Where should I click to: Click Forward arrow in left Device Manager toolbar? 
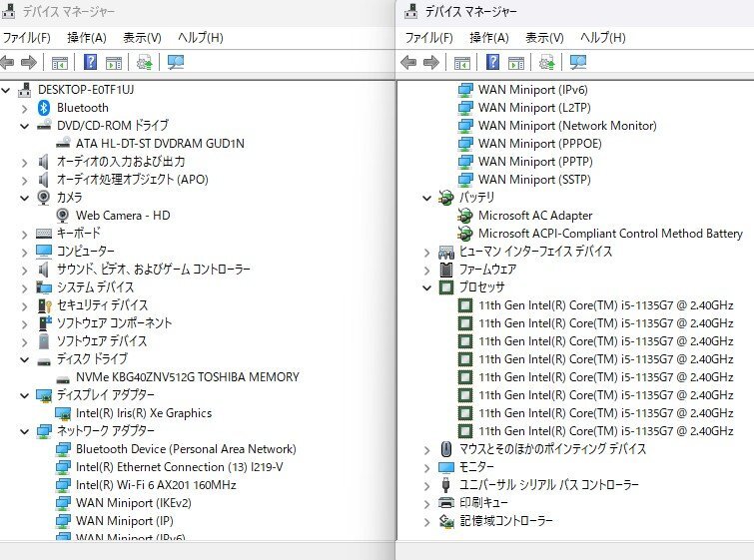point(29,62)
